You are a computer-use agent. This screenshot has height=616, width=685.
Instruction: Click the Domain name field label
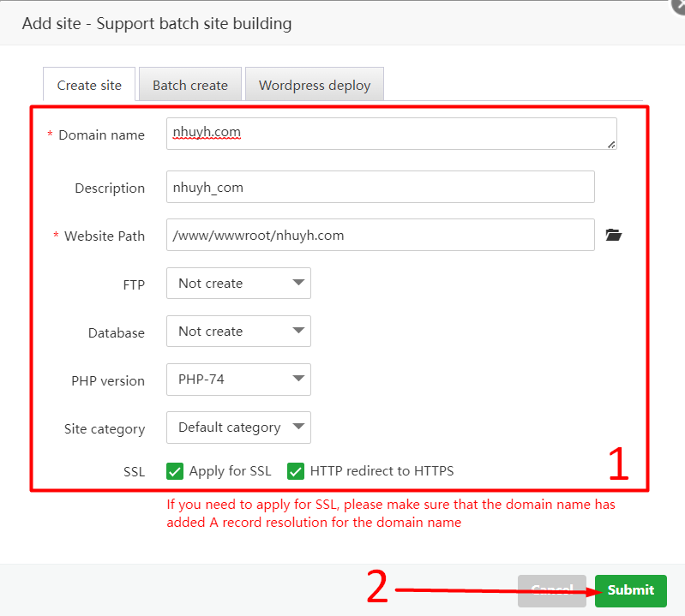(x=101, y=135)
